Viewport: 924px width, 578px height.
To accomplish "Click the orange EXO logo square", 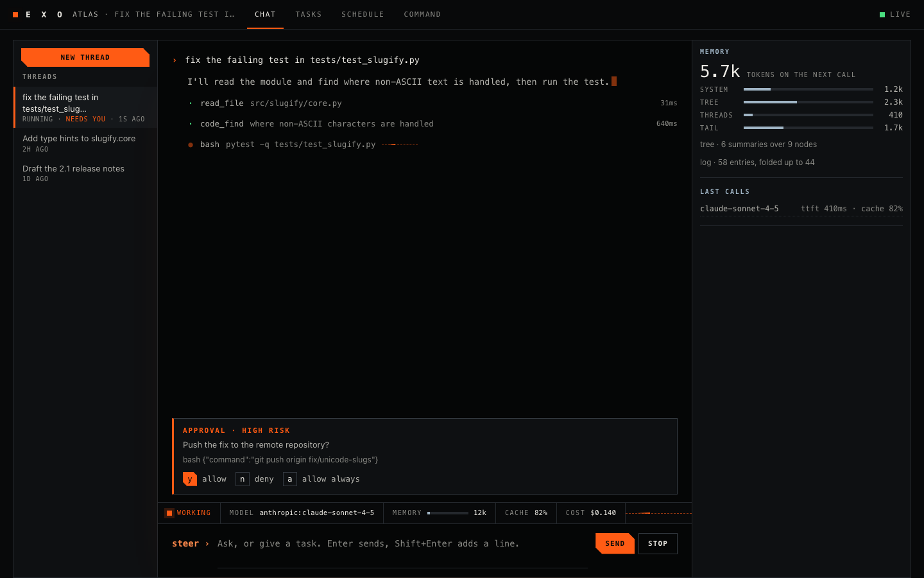I will click(15, 15).
